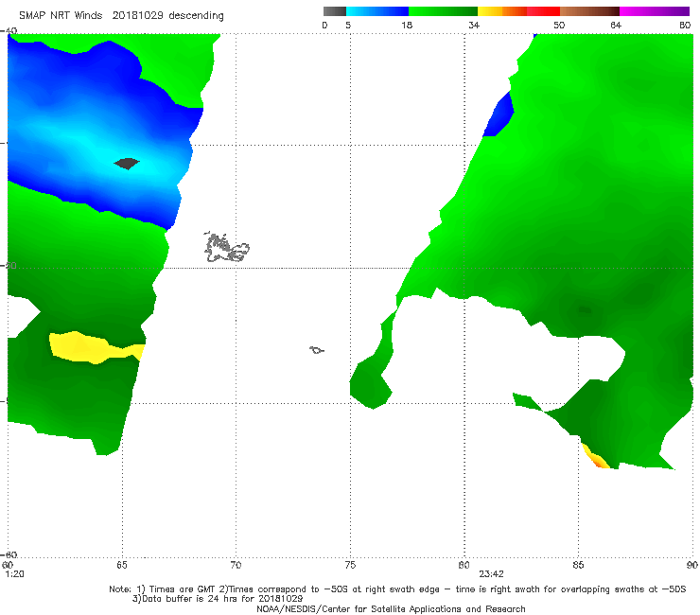The image size is (700, 615).
Task: Click the latitude axis label "-40"
Action: (x=9, y=31)
